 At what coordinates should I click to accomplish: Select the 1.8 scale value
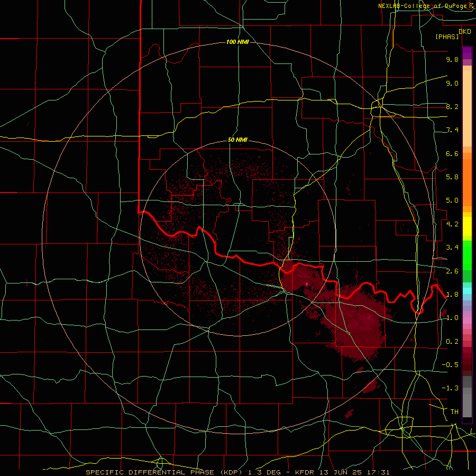(452, 295)
